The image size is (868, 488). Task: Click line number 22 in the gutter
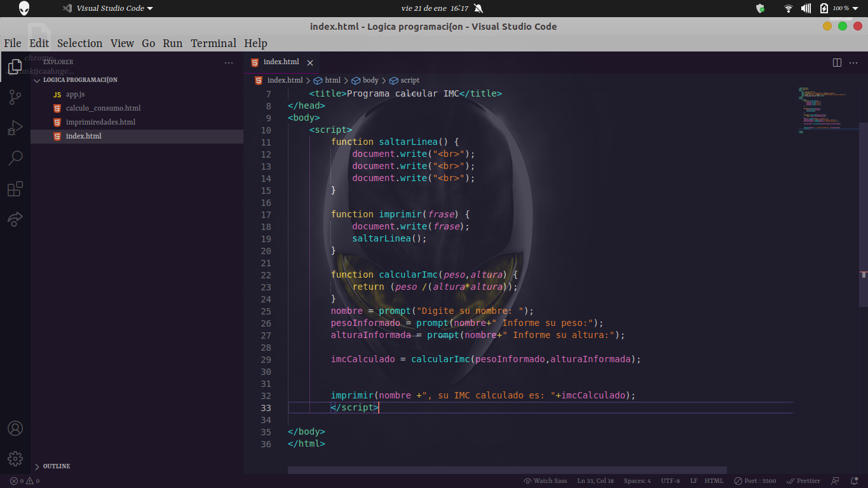(x=266, y=274)
